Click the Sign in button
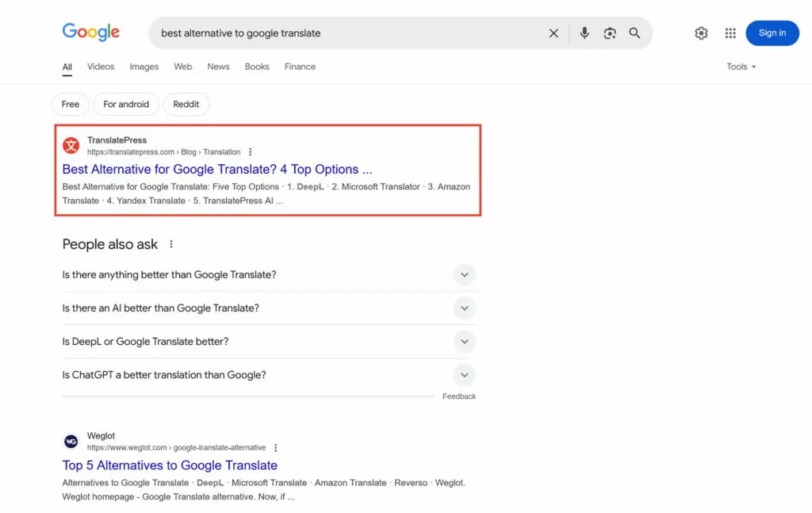This screenshot has height=513, width=812. coord(772,33)
